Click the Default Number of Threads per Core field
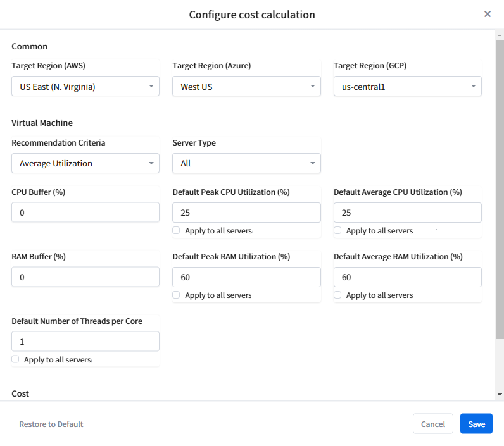This screenshot has width=504, height=446. pyautogui.click(x=85, y=342)
